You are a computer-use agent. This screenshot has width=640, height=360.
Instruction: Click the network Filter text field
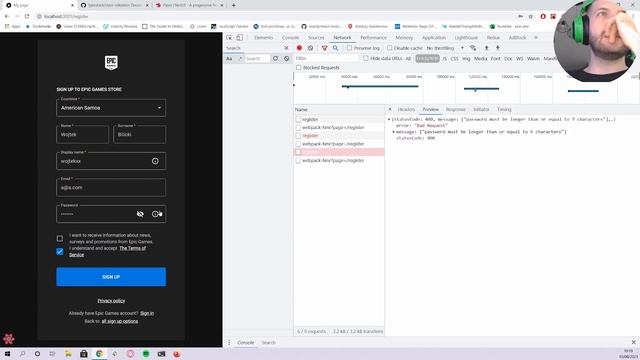[327, 58]
